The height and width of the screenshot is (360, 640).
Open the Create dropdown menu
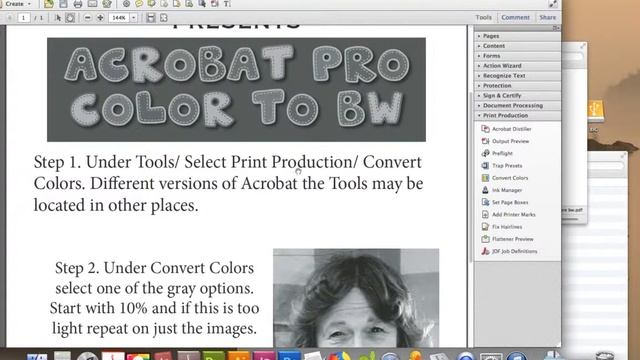(18, 4)
